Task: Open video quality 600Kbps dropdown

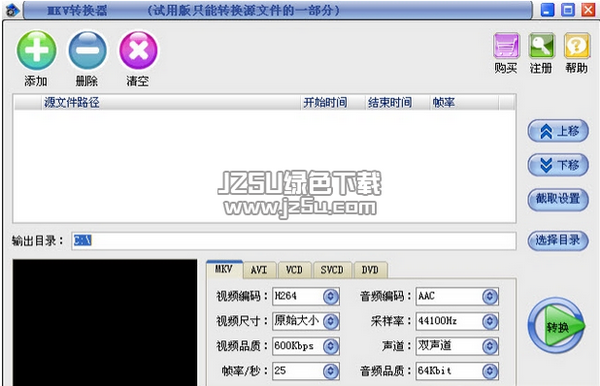Action: (x=331, y=346)
